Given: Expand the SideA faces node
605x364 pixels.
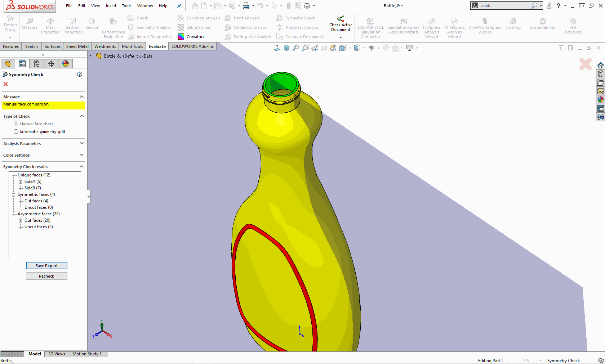Looking at the screenshot, I should coord(21,181).
